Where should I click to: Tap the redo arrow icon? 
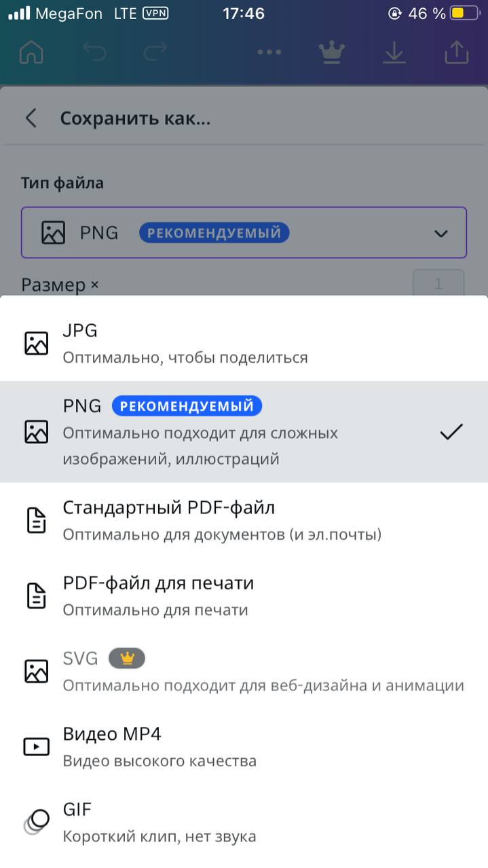(x=155, y=52)
